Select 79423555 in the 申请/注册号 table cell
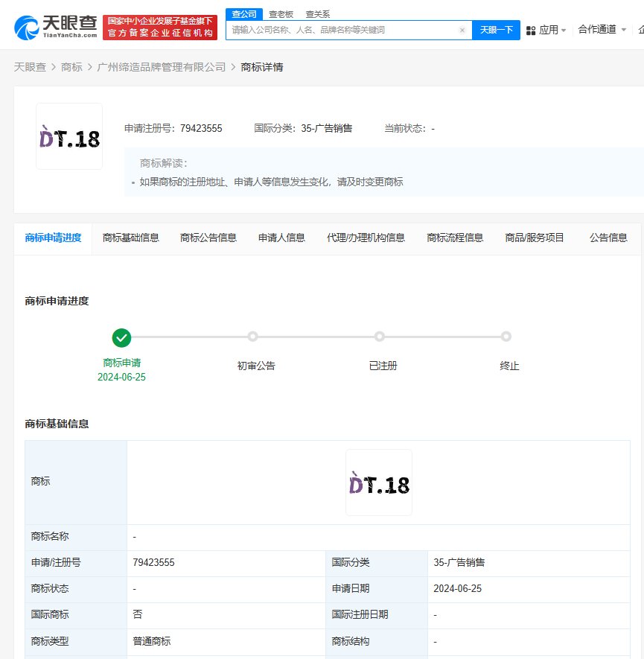This screenshot has width=644, height=659. tap(154, 562)
